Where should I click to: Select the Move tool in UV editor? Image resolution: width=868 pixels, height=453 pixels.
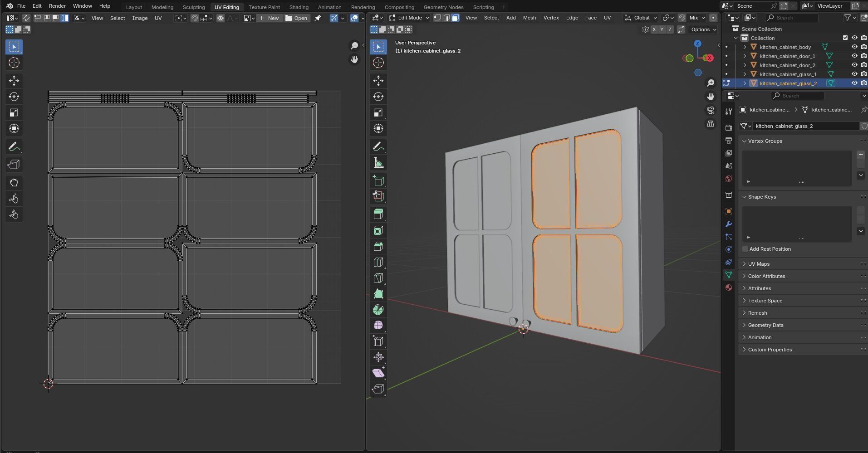point(14,81)
